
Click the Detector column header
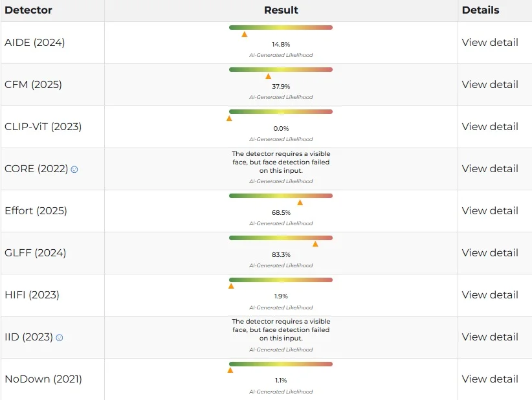(28, 10)
